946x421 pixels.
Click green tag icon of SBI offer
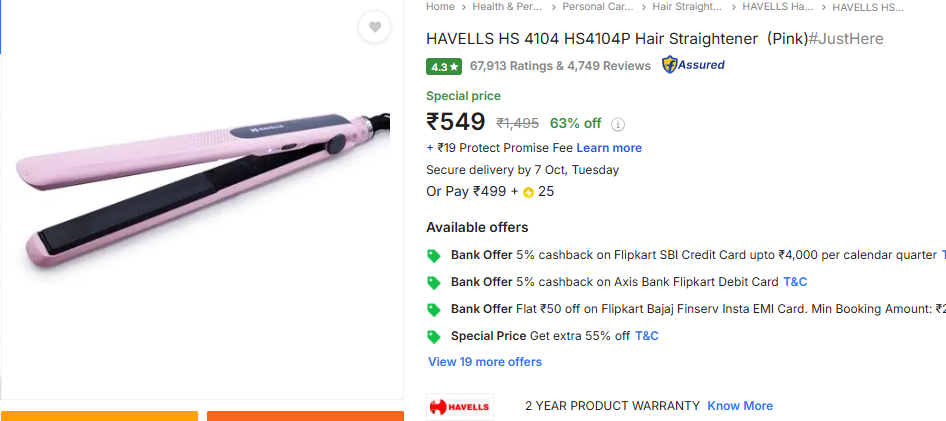coord(434,256)
